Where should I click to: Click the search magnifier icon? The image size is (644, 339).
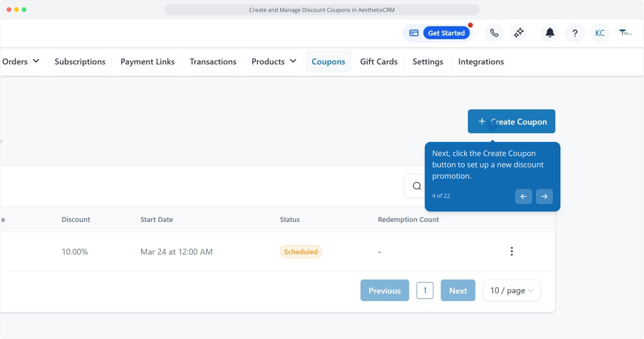point(417,186)
